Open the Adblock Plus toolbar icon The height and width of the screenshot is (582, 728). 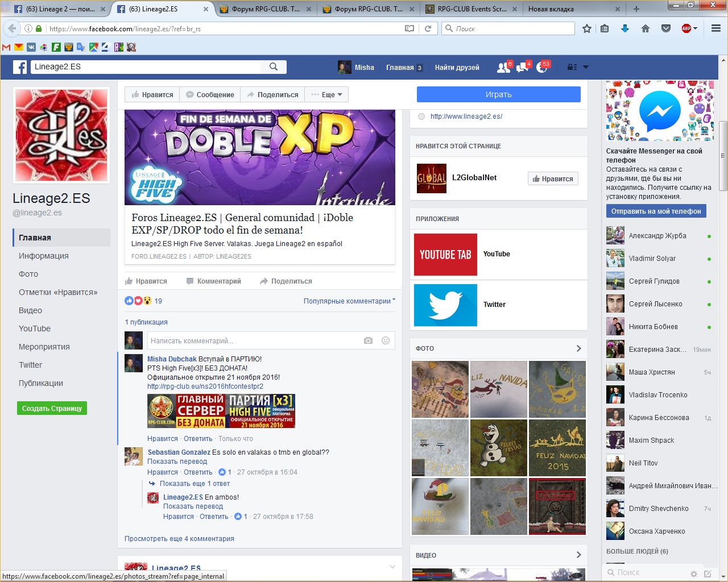point(686,28)
